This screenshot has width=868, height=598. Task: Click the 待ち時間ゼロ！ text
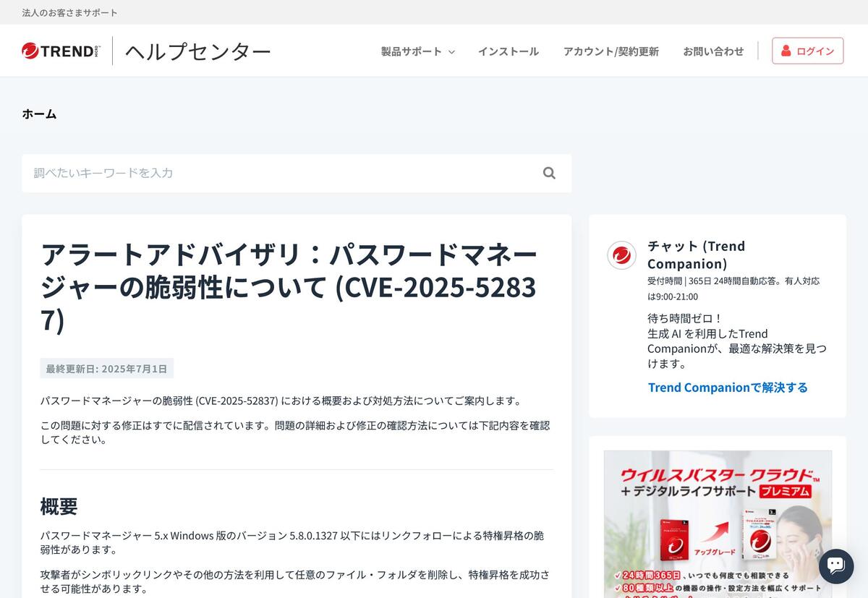685,318
